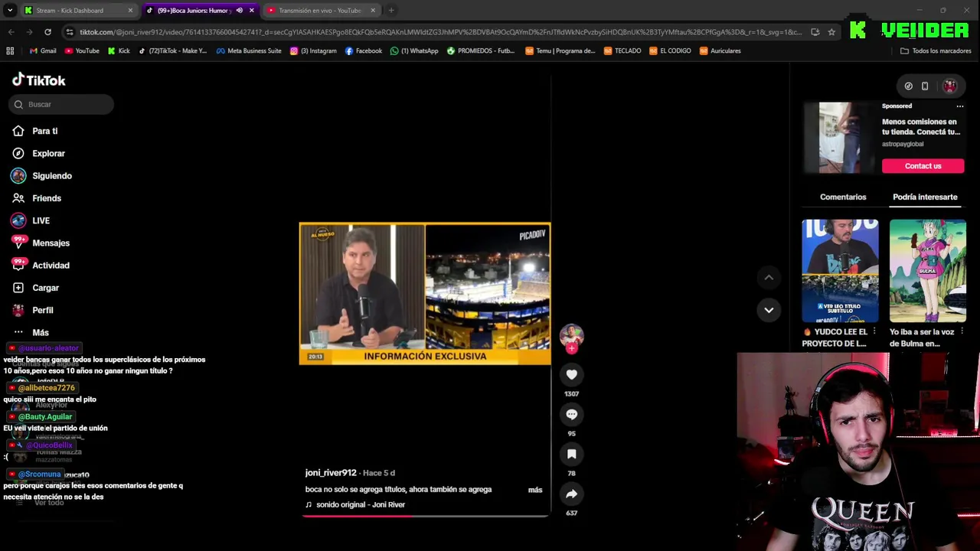Open the TikTok logo home link
980x551 pixels.
point(38,80)
